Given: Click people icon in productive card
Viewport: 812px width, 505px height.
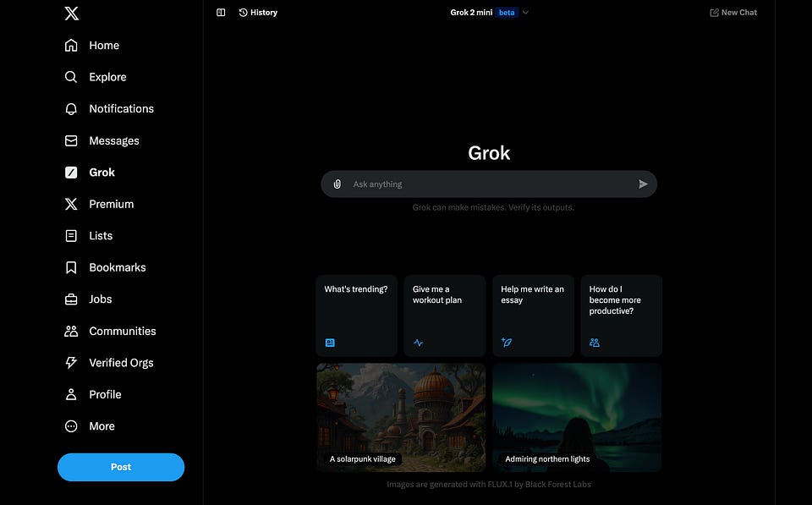Looking at the screenshot, I should tap(595, 343).
